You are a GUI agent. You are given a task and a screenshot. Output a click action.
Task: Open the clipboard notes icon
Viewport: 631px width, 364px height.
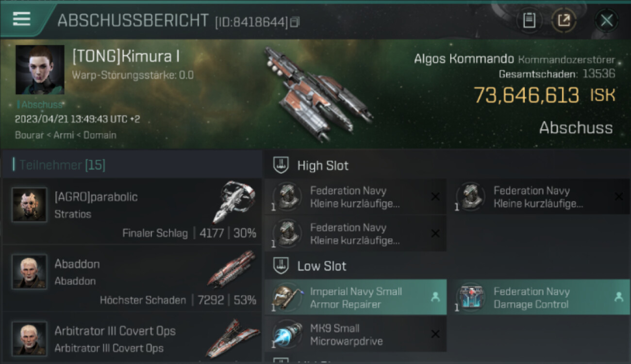click(x=529, y=21)
